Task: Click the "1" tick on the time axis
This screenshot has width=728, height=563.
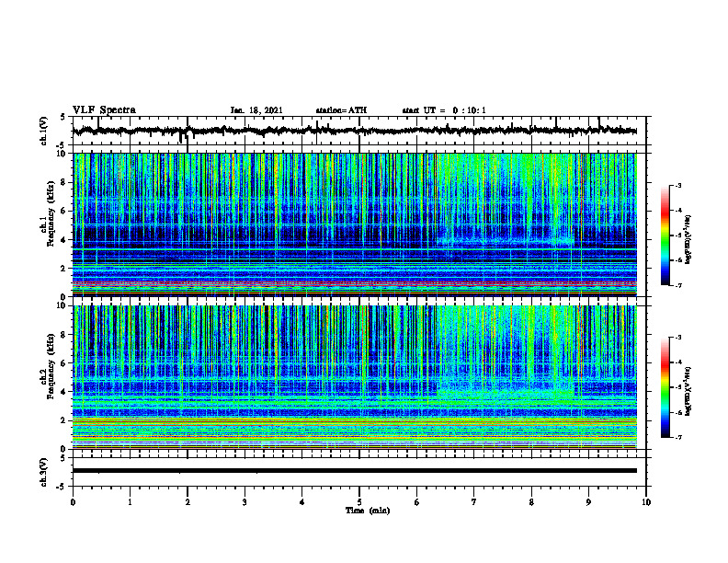Action: [x=130, y=502]
